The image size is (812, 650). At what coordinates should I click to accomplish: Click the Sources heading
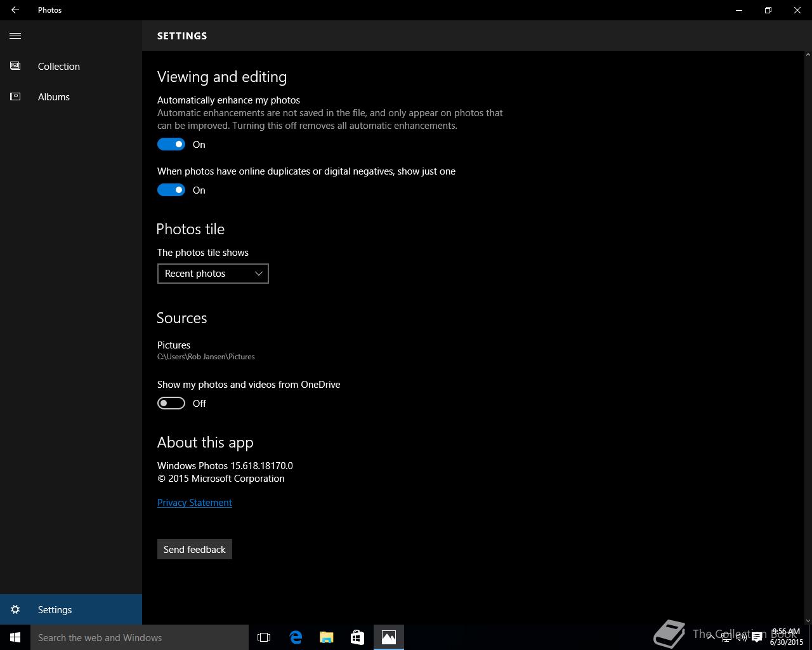coord(182,318)
